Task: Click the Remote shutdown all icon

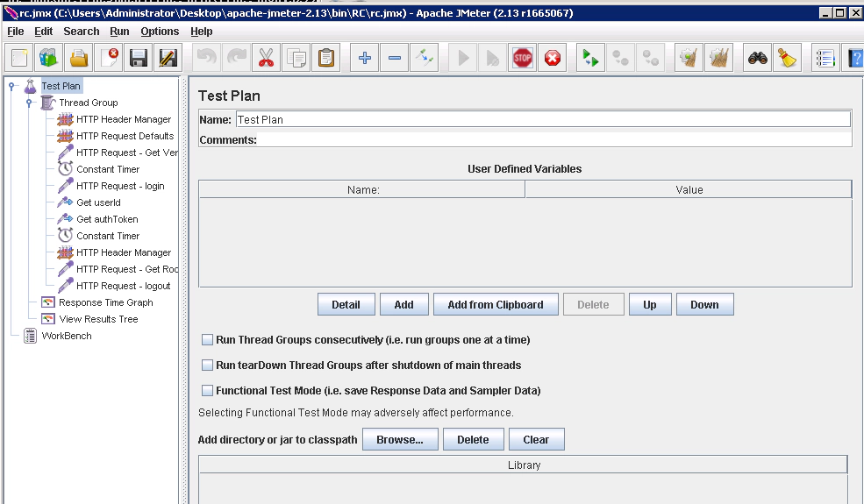Action: [650, 57]
